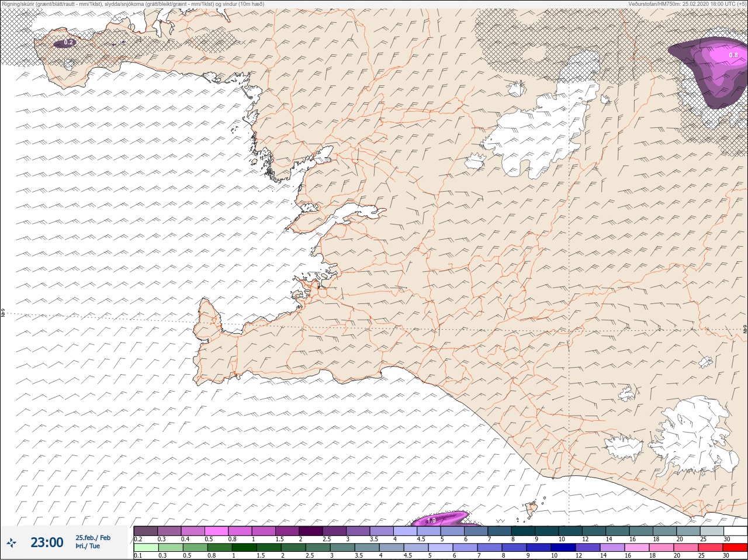Select the bright red legend swatch labeled 30
Image resolution: width=748 pixels, height=560 pixels.
tap(736, 548)
